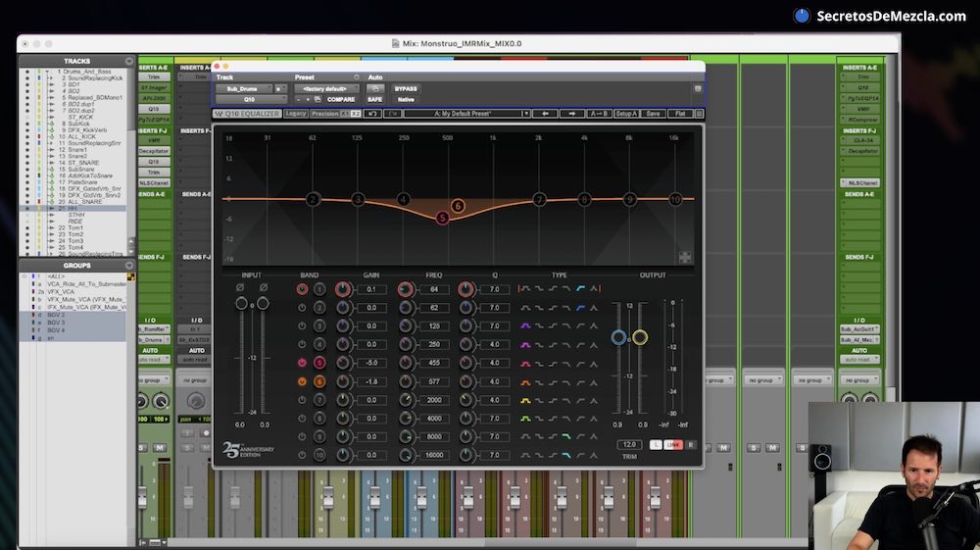Image resolution: width=980 pixels, height=550 pixels.
Task: Click right output fader handle
Action: [639, 337]
